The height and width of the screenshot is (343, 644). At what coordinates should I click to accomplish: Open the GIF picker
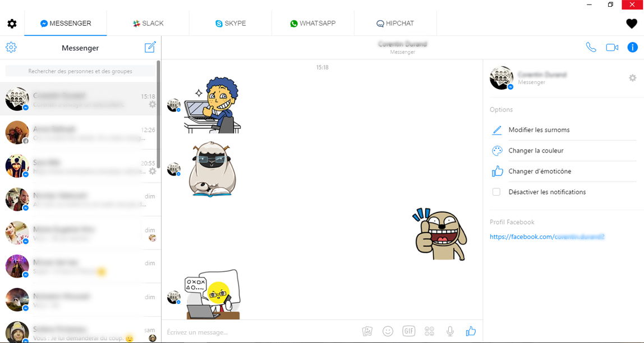(408, 331)
